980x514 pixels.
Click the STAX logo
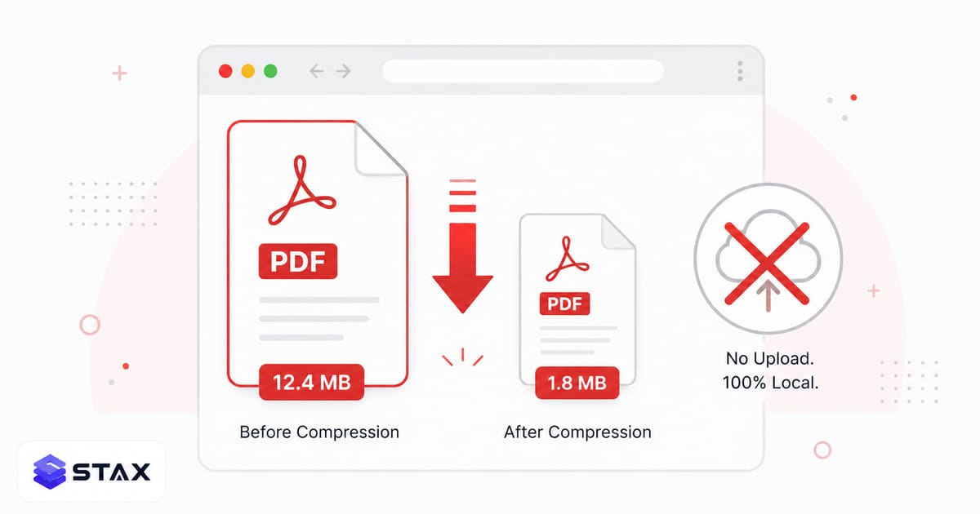91,472
